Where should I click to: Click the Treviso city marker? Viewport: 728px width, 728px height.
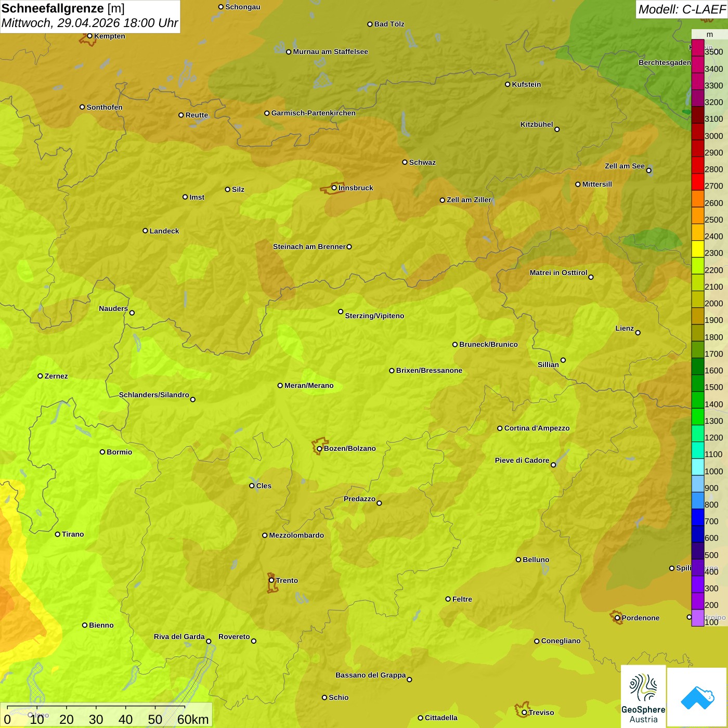pos(524,712)
